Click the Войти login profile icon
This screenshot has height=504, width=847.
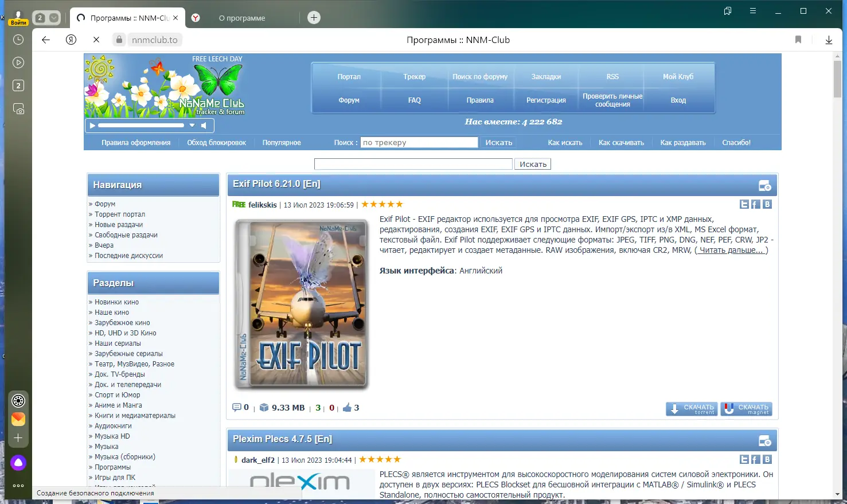[x=18, y=18]
